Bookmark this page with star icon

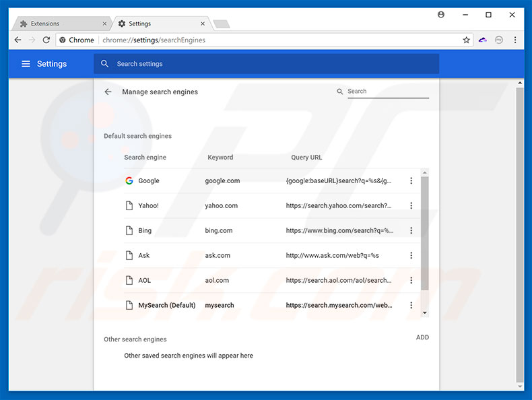point(466,40)
